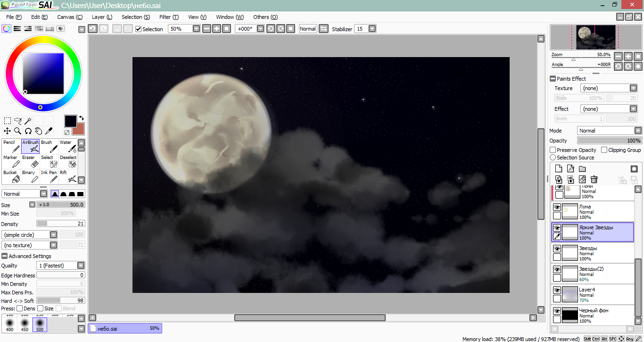
Task: Hide the Черный фон layer
Action: pyautogui.click(x=557, y=311)
